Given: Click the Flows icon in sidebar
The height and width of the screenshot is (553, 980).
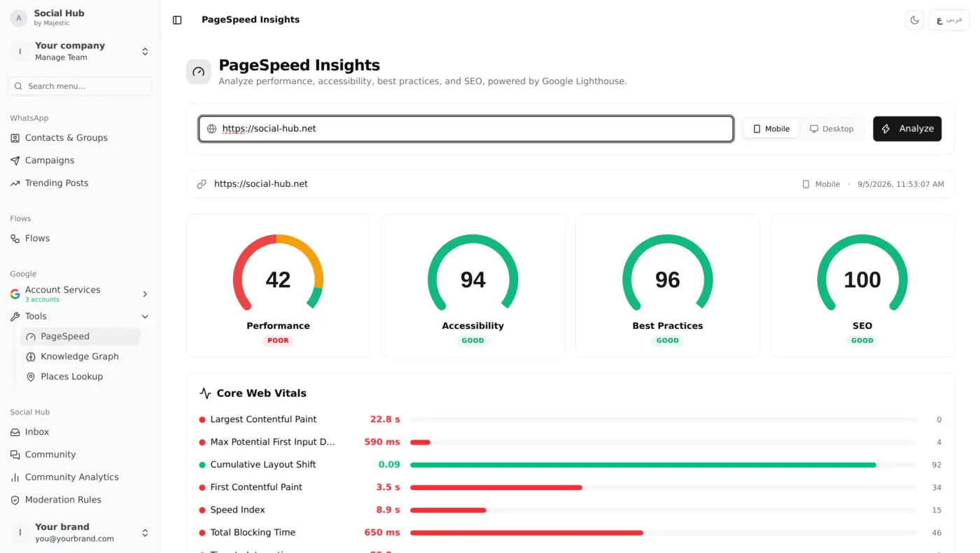Looking at the screenshot, I should point(15,239).
